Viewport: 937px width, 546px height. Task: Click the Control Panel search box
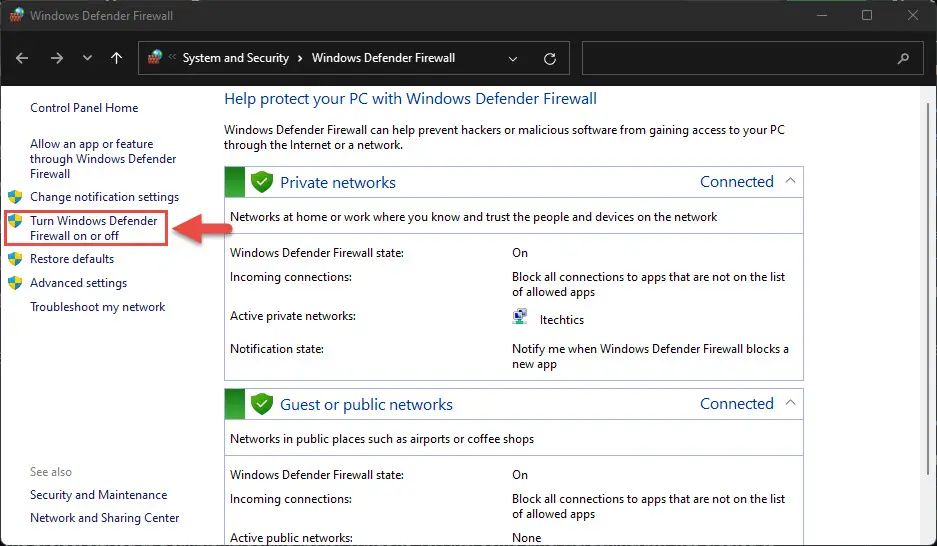[752, 58]
